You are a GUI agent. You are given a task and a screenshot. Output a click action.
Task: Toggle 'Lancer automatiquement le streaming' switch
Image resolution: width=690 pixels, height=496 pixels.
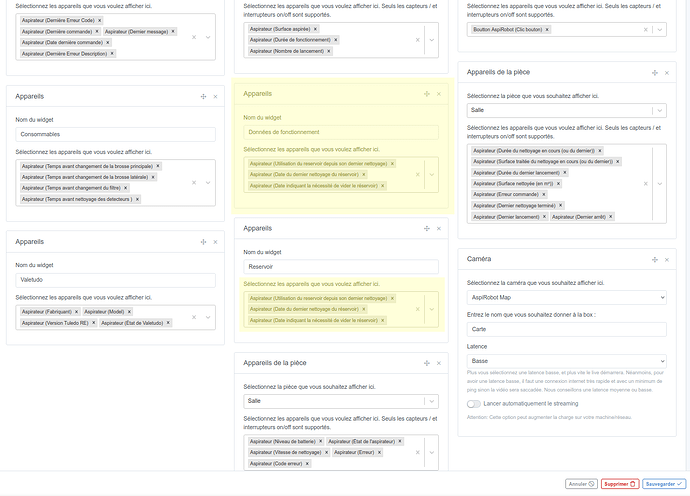(475, 402)
